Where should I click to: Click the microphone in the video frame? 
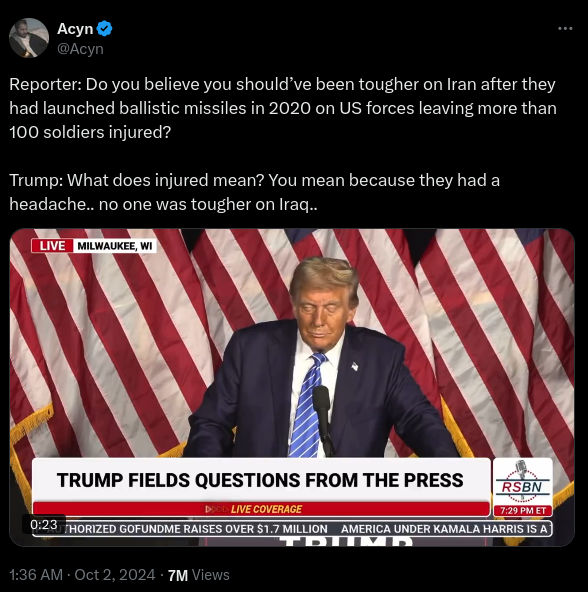322,417
